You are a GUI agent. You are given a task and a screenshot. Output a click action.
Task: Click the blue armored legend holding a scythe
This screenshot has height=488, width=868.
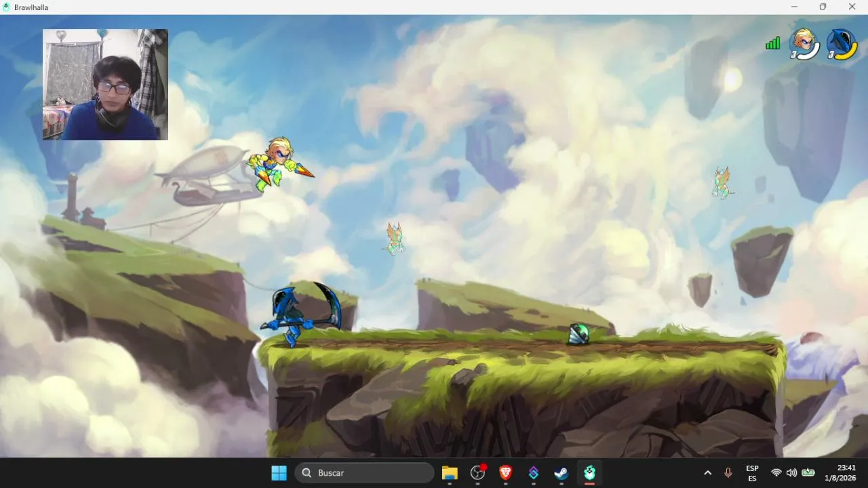pyautogui.click(x=301, y=314)
